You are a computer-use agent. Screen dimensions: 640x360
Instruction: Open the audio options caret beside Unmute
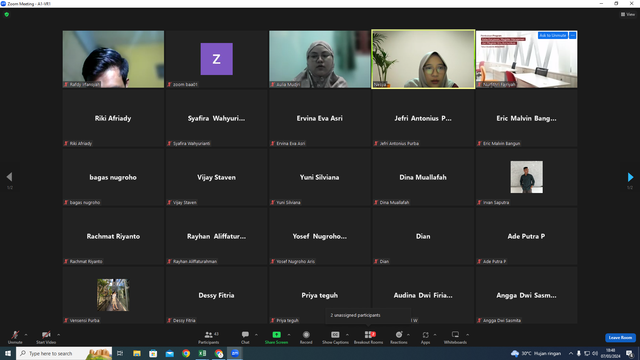click(x=26, y=335)
